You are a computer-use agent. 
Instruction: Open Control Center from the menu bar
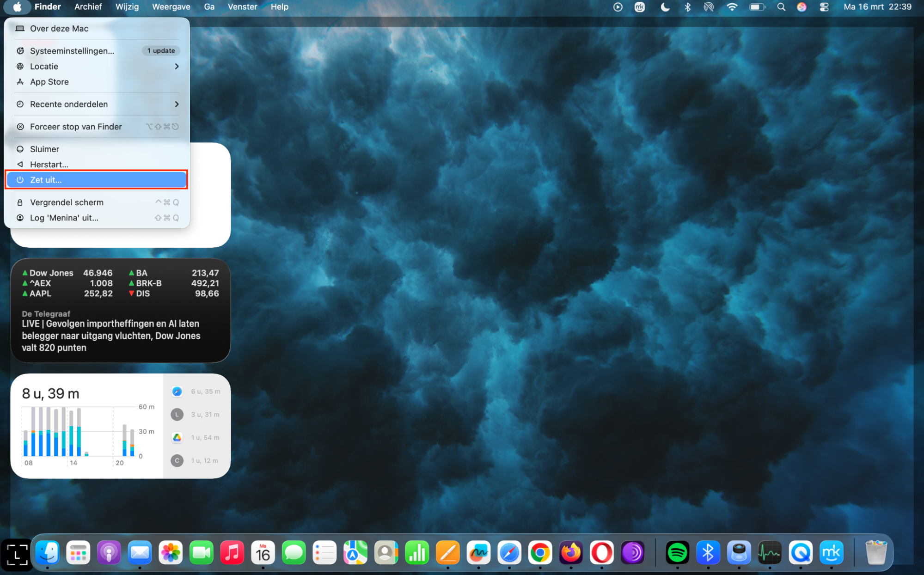coord(824,7)
